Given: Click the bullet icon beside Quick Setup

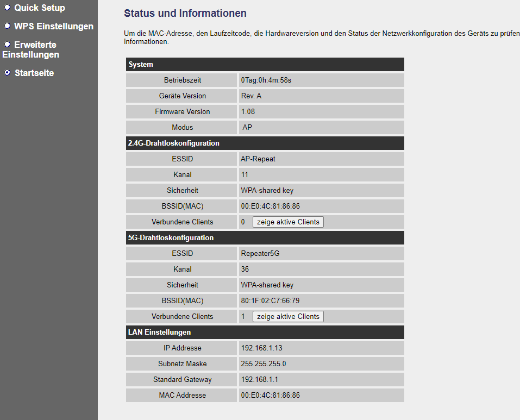Looking at the screenshot, I should click(x=8, y=8).
